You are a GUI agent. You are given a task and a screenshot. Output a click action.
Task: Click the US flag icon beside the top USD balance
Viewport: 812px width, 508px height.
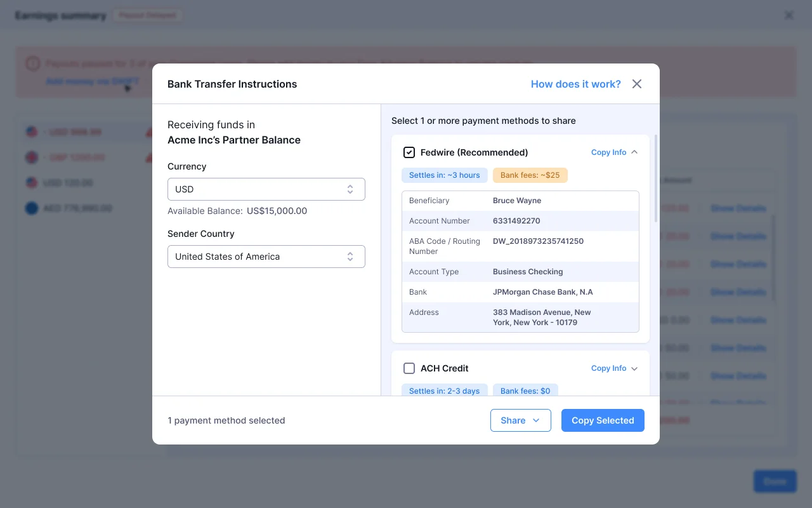coord(32,131)
